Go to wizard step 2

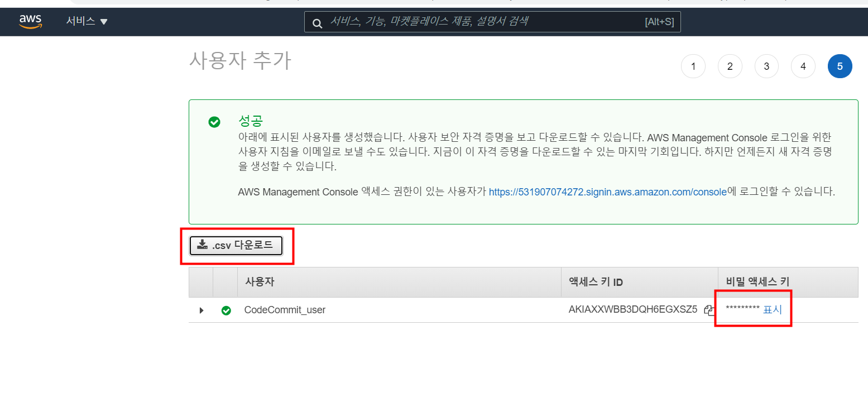tap(730, 66)
